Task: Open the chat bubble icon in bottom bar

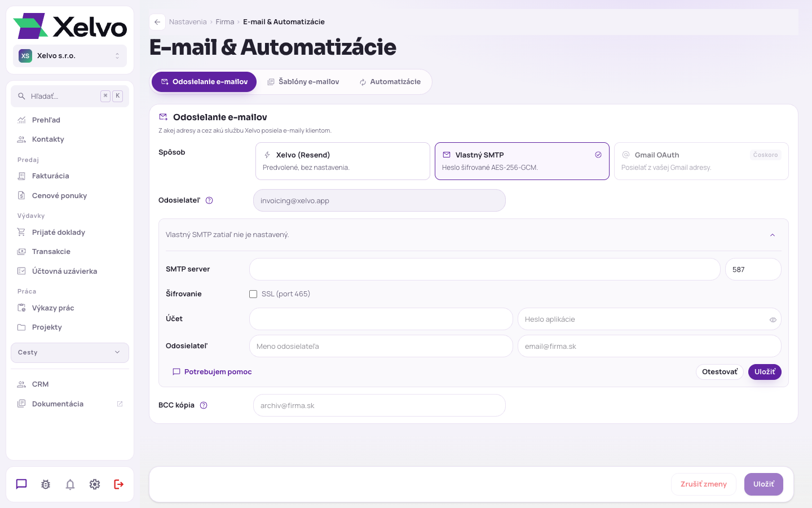Action: click(x=21, y=484)
